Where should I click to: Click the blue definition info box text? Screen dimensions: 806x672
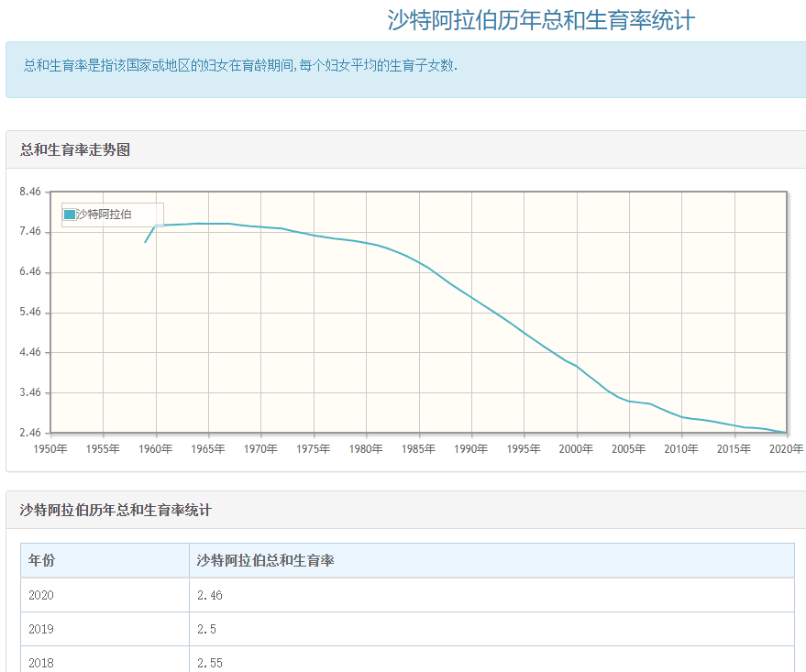click(240, 66)
